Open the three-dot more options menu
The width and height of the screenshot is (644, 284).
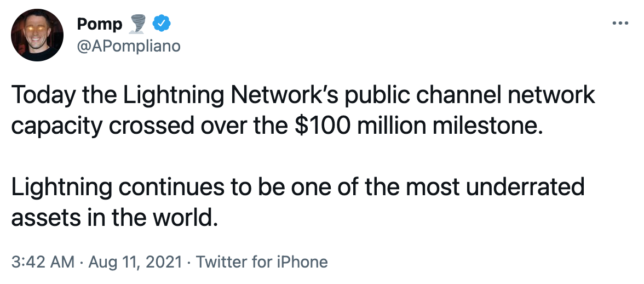pos(621,23)
